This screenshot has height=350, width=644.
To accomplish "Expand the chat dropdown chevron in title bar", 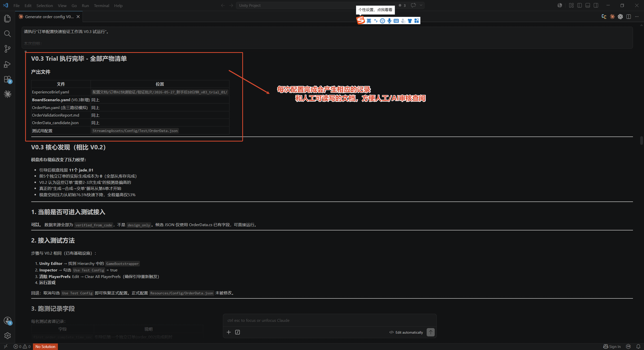I will click(x=421, y=5).
